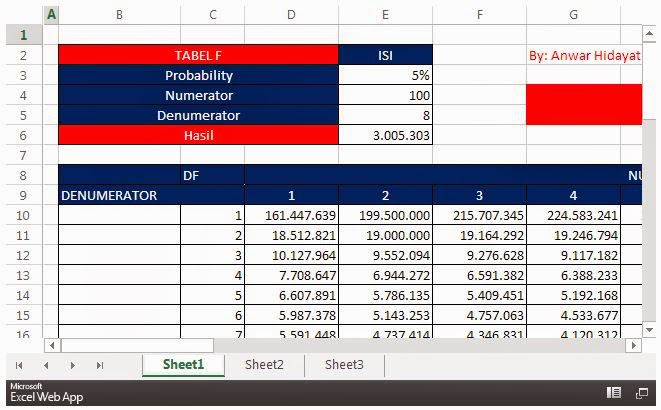
Task: Select column E header
Action: (385, 15)
